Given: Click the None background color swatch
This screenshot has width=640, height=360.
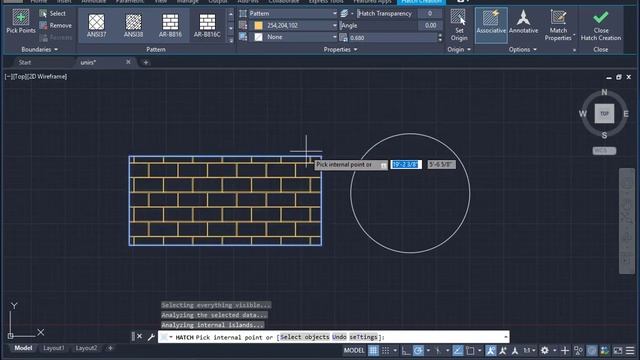Looking at the screenshot, I should [x=258, y=37].
